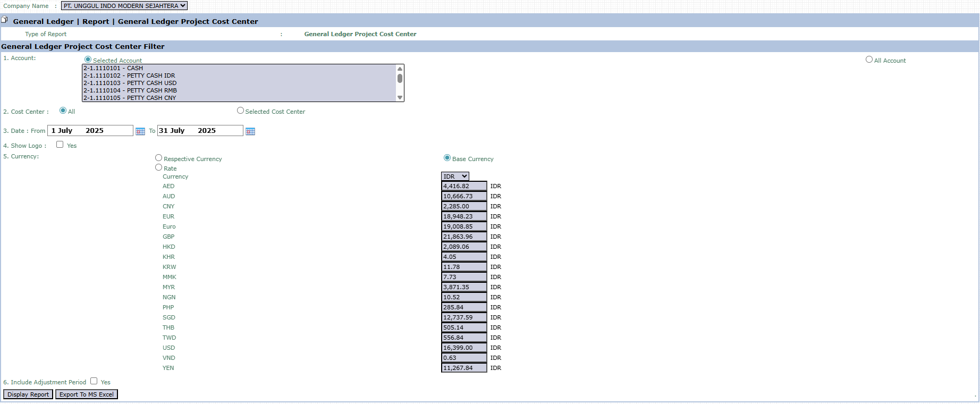Viewport: 980px width, 404px height.
Task: Click the page icon beside General Ledger title
Action: (x=4, y=20)
